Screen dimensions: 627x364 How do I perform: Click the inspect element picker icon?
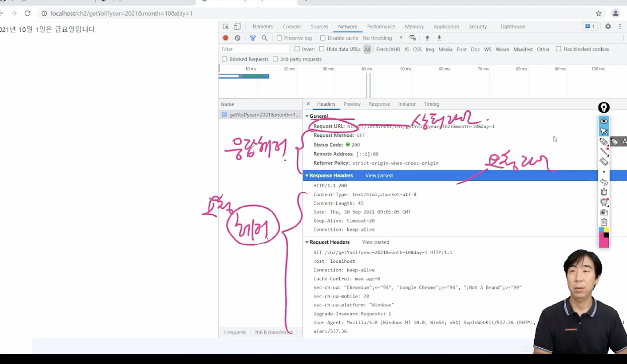[x=226, y=26]
